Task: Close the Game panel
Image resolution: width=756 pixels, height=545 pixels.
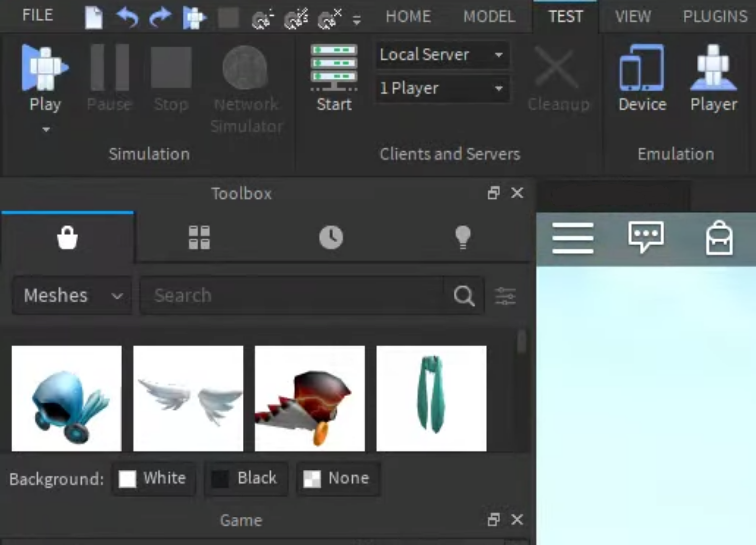Action: [517, 519]
